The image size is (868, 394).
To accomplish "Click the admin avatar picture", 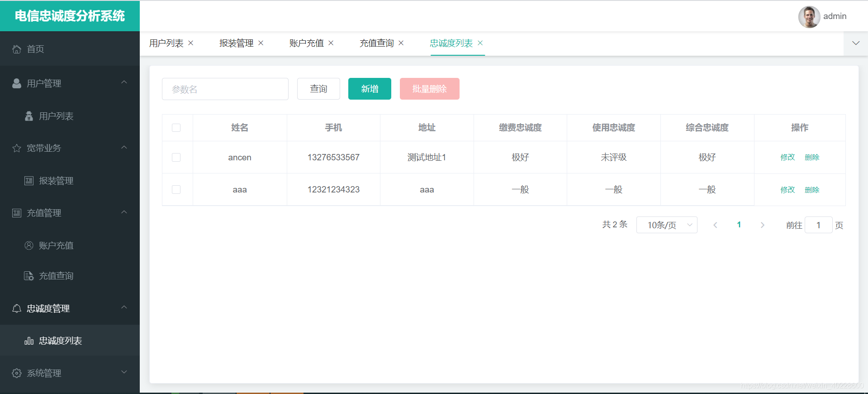I will 809,17.
